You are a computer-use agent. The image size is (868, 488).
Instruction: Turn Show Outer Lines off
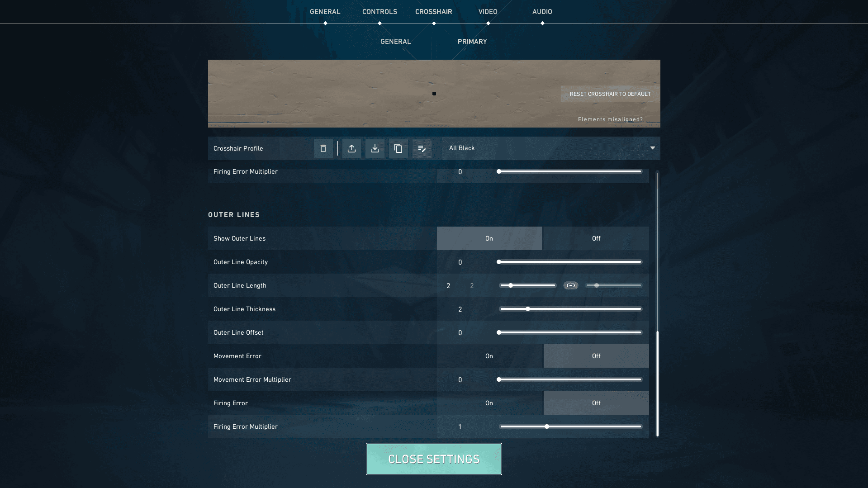pyautogui.click(x=596, y=238)
